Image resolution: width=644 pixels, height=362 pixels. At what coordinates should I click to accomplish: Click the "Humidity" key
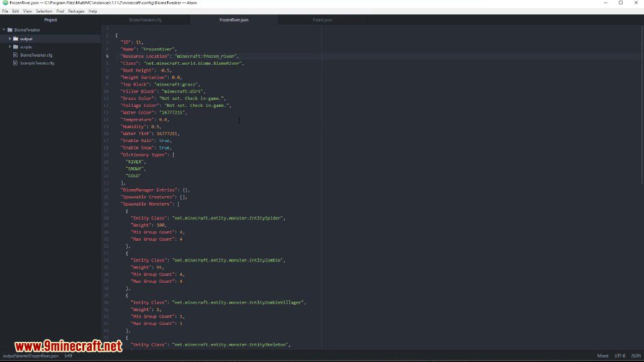[133, 126]
